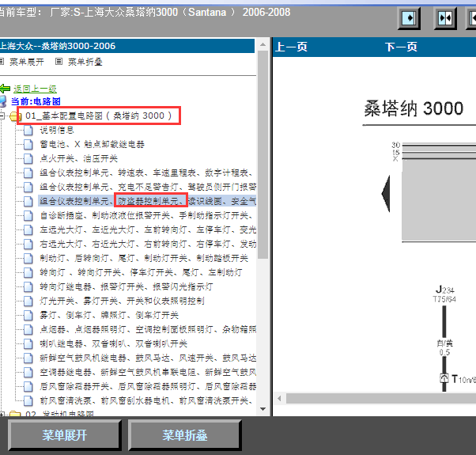Click bottom 菜单折叠 button
This screenshot has height=455, width=476.
(185, 435)
